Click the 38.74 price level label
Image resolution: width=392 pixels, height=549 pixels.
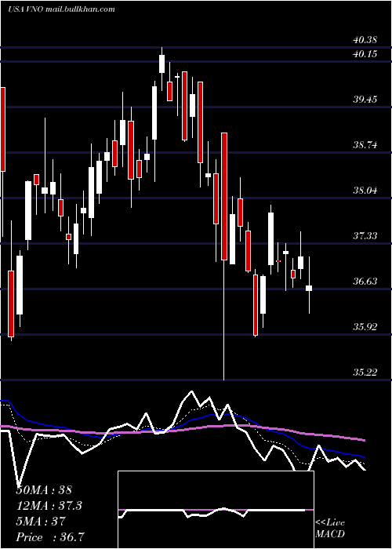pyautogui.click(x=365, y=145)
